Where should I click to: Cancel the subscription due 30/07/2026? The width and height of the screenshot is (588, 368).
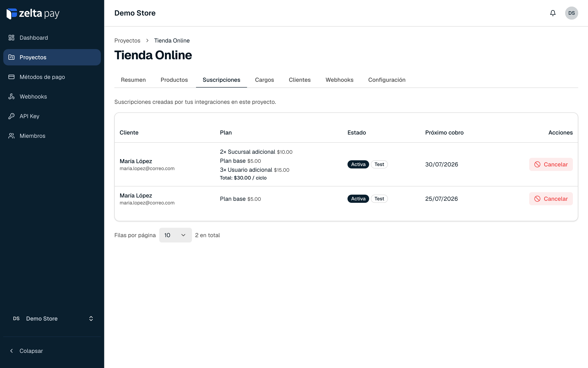pos(551,165)
